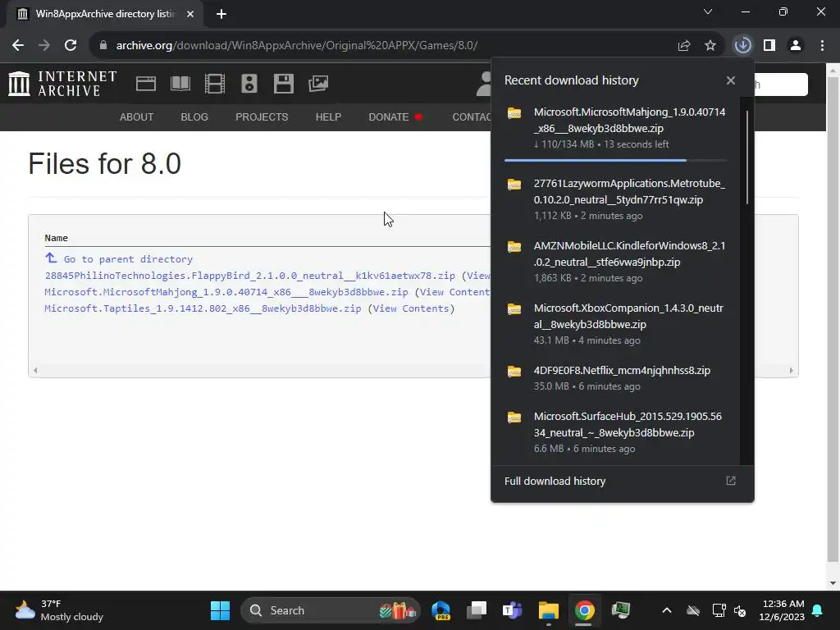Download the FlappyBird zip file link

249,276
